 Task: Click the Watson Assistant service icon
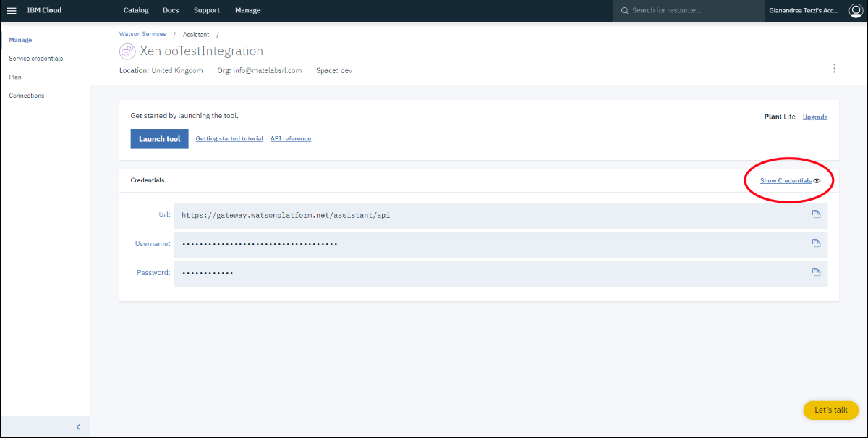click(x=127, y=51)
